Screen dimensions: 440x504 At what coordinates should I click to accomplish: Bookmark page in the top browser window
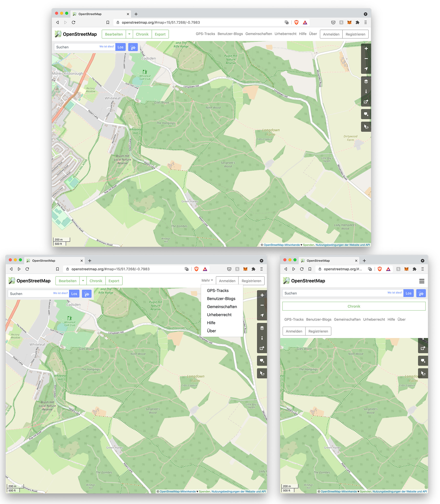point(108,22)
